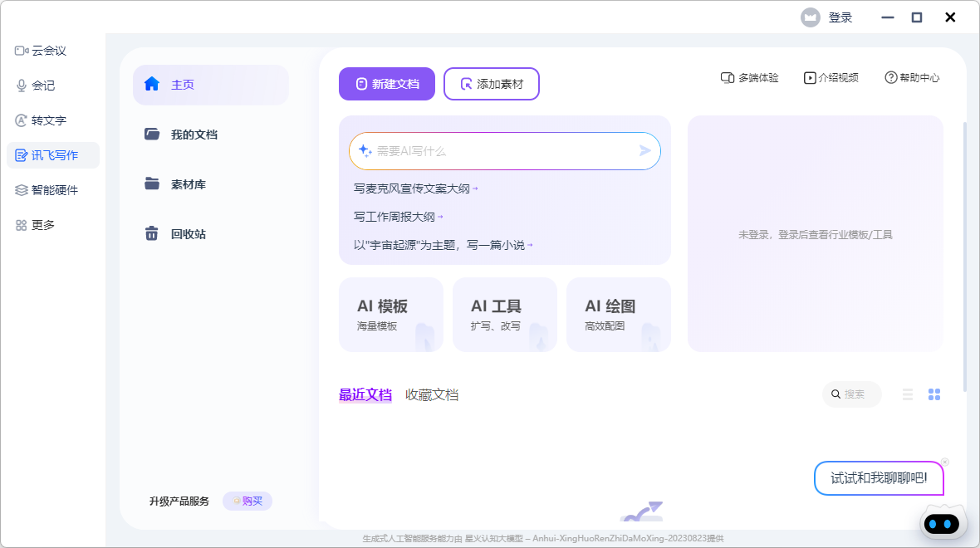The width and height of the screenshot is (980, 548).
Task: Switch to the 收藏文档 tab
Action: pyautogui.click(x=432, y=395)
